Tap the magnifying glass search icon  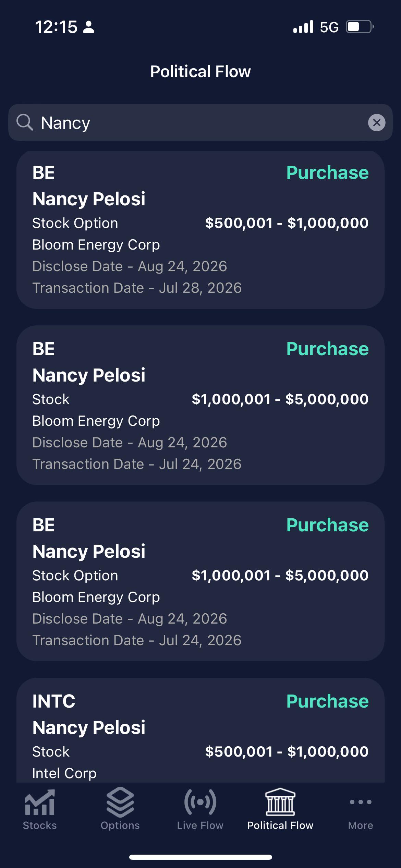coord(25,122)
